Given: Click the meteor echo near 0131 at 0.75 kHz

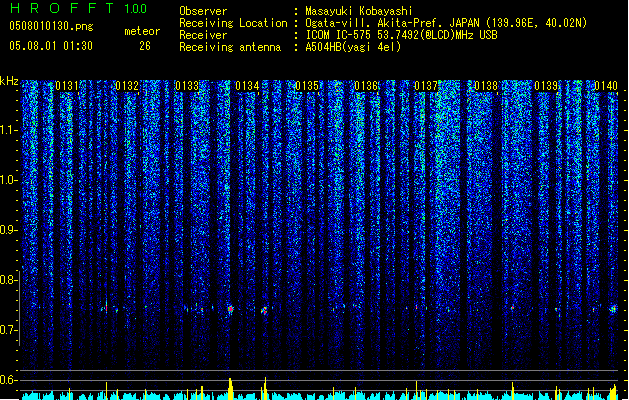Looking at the screenshot, I should point(106,308).
